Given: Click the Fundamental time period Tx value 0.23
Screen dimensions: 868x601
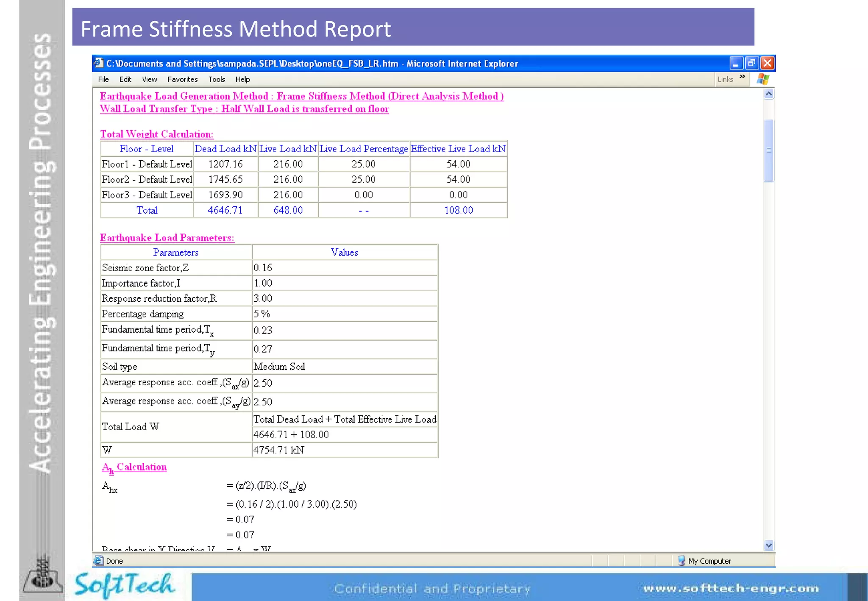Looking at the screenshot, I should [263, 331].
